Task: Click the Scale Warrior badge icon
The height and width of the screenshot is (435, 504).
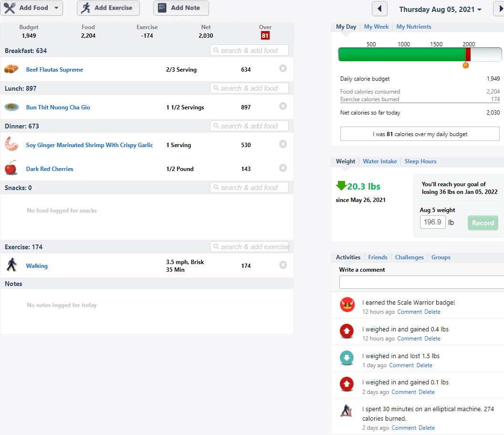Action: tap(347, 305)
